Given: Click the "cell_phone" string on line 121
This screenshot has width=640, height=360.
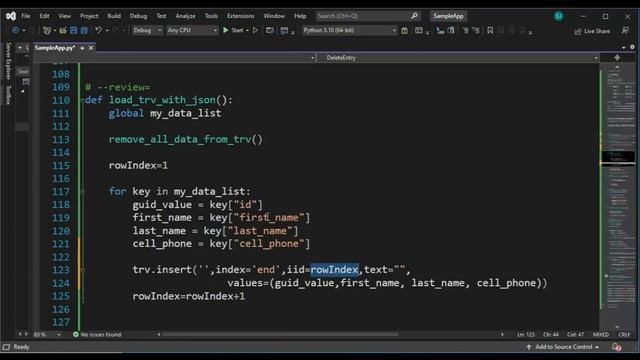Looking at the screenshot, I should pos(269,244).
